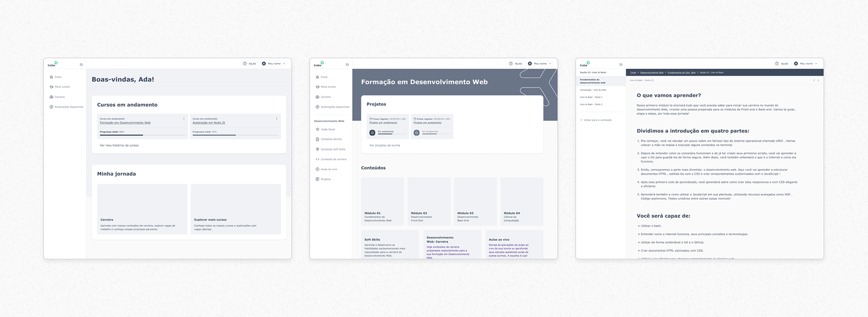
Task: Open Aceleração em Node.JS course link
Action: pos(209,123)
